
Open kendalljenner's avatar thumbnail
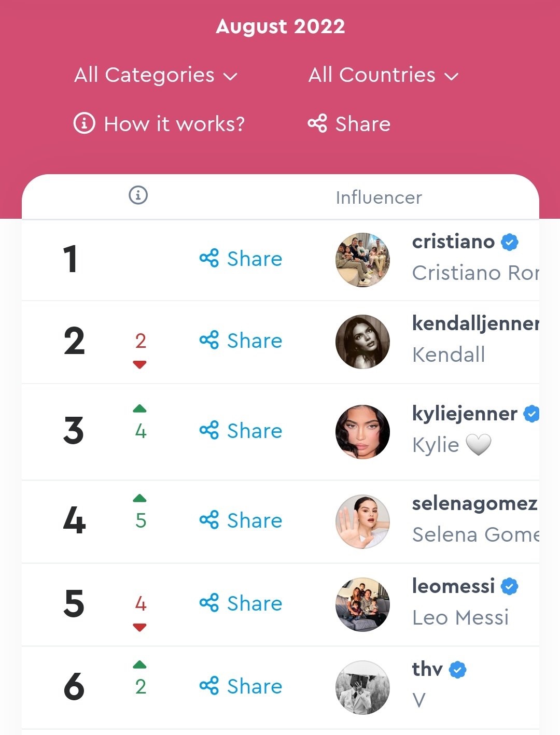(362, 342)
